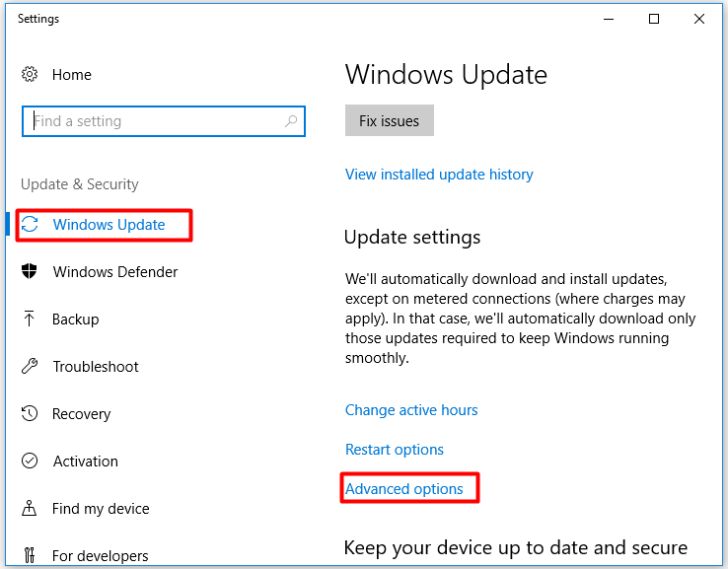Click the Windows Update page title
Screen dimensions: 728x569
coord(446,75)
